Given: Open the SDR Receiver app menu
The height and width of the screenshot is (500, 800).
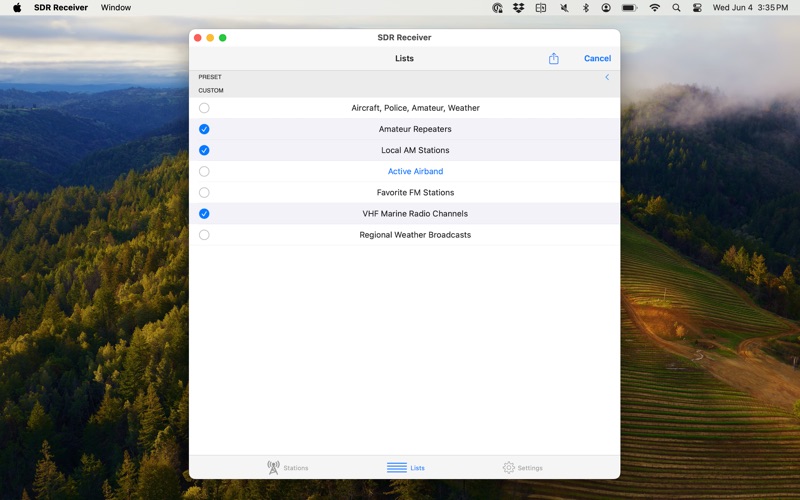Looking at the screenshot, I should (61, 8).
